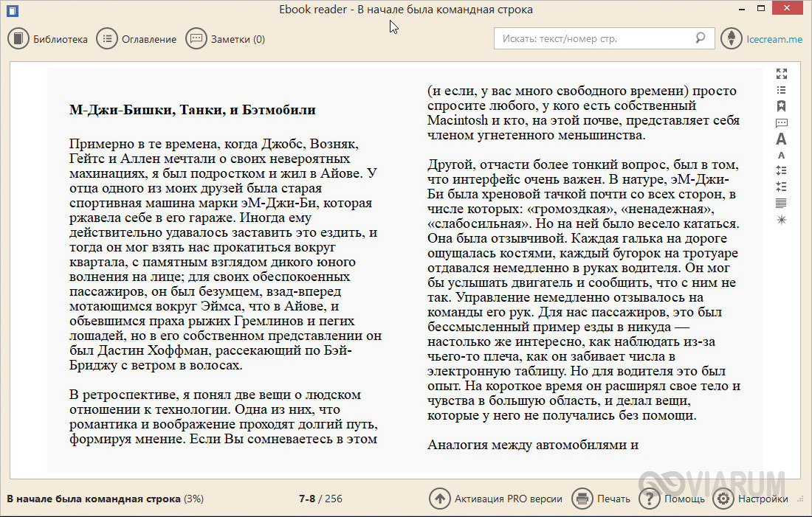812x517 pixels.
Task: Enter fullscreen mode from the sidebar
Action: [x=781, y=73]
